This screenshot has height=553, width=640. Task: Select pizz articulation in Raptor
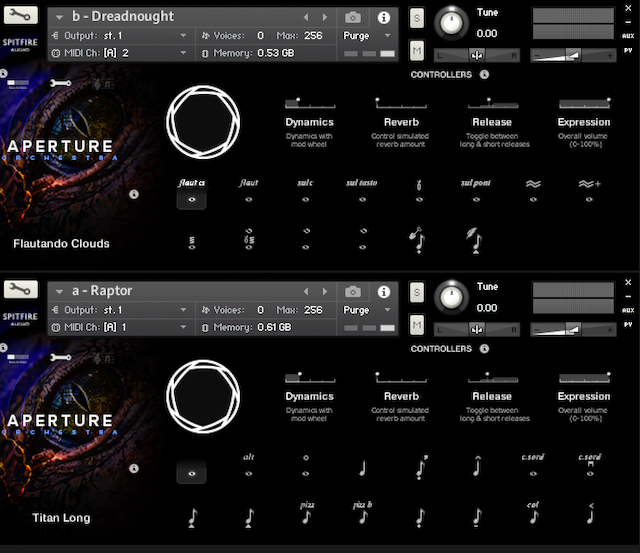[x=307, y=514]
